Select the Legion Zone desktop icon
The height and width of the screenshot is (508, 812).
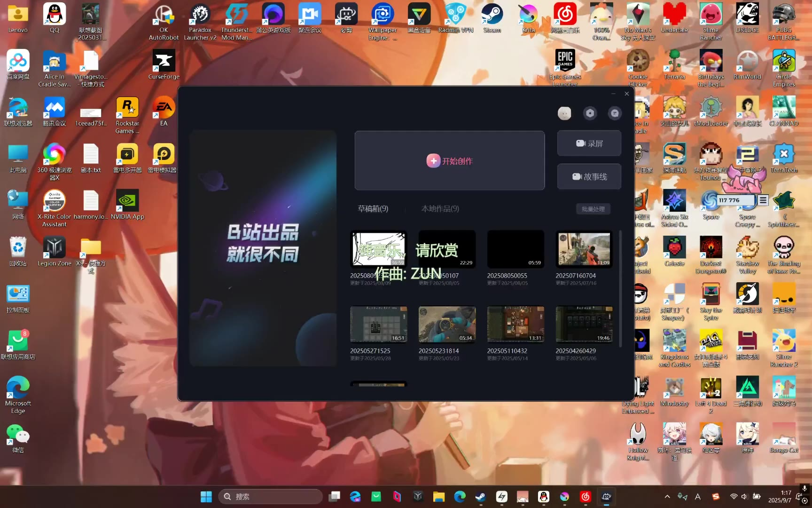click(55, 251)
